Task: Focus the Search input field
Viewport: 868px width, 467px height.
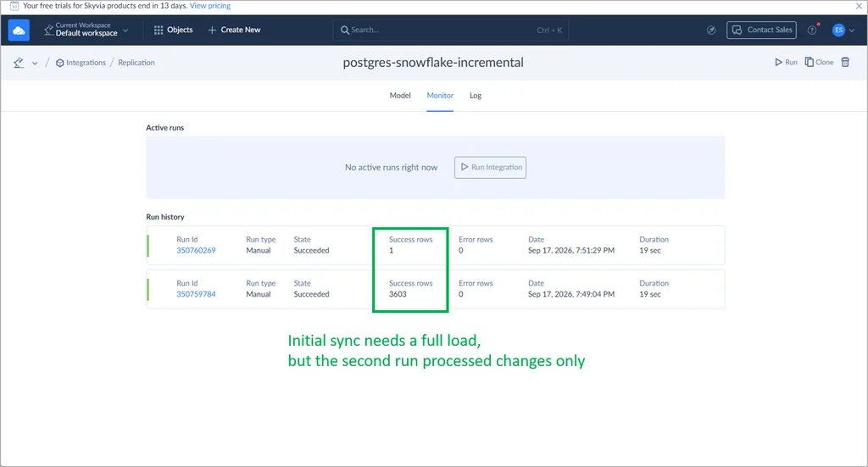Action: [451, 30]
